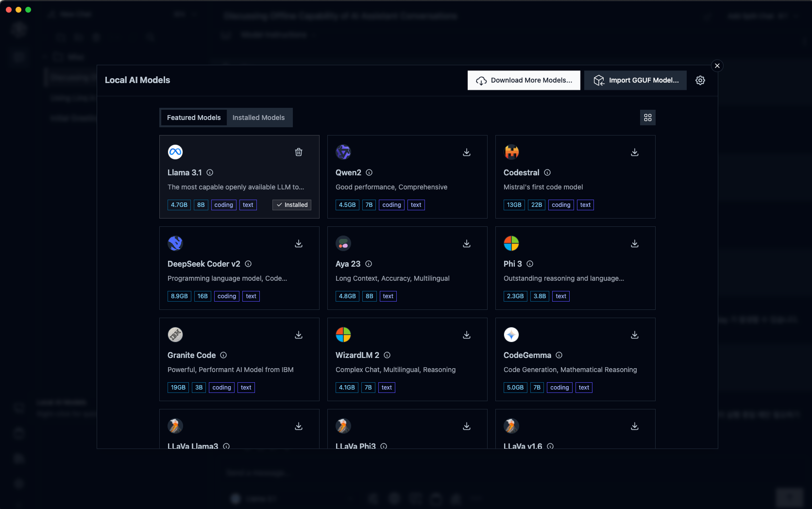Click the text tag on Phi 3
This screenshot has width=812, height=509.
[561, 296]
